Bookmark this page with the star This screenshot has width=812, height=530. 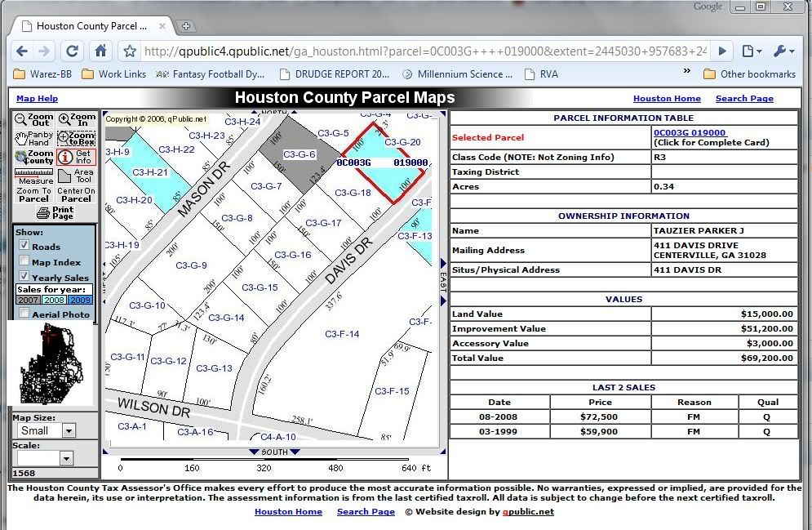click(130, 51)
